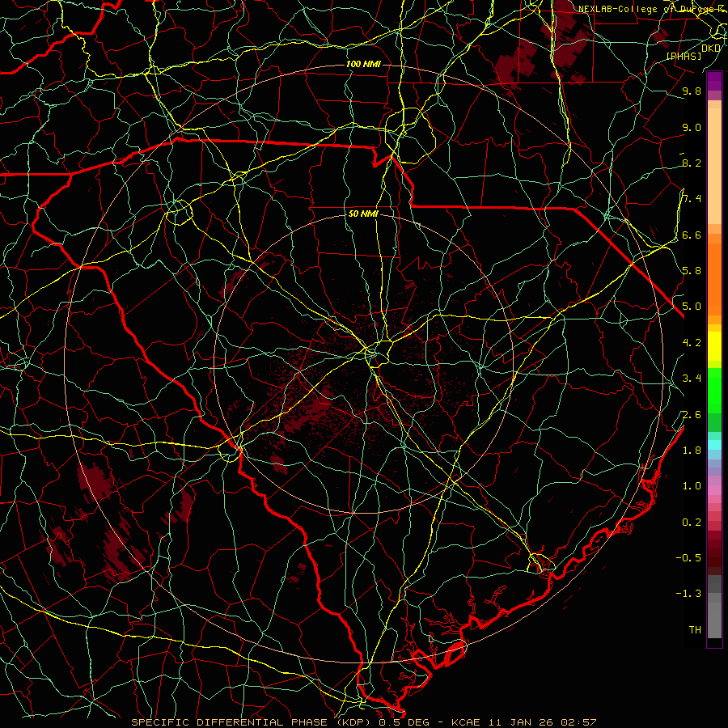Click the 0.2 scale value
Screen dimensions: 728x728
pyautogui.click(x=692, y=523)
